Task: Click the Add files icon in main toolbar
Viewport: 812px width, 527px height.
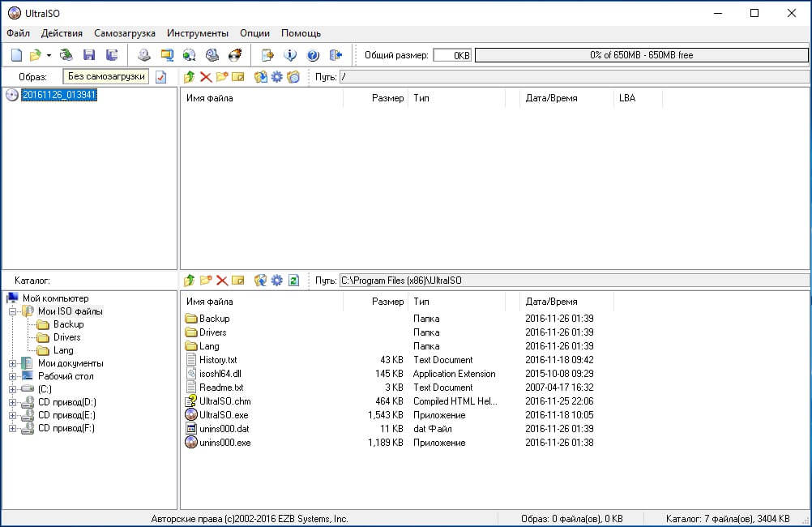Action: tap(267, 55)
